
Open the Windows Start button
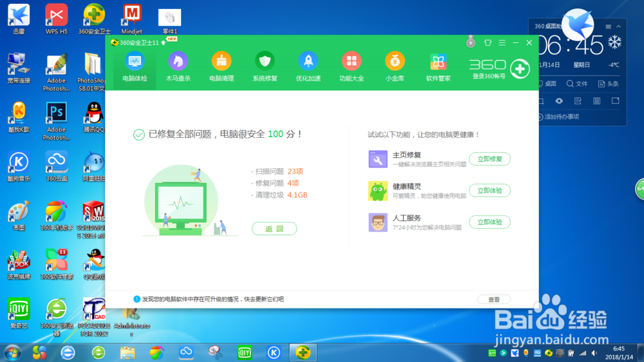pos(13,352)
